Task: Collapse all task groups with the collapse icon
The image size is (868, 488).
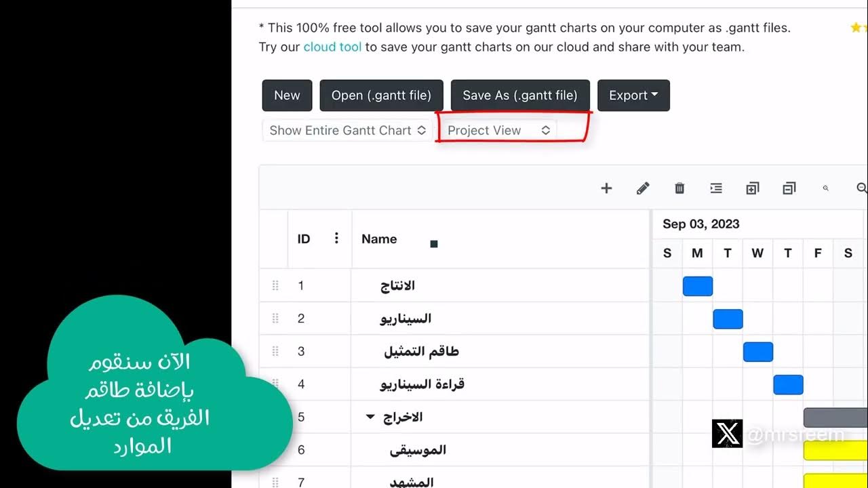Action: click(x=789, y=188)
